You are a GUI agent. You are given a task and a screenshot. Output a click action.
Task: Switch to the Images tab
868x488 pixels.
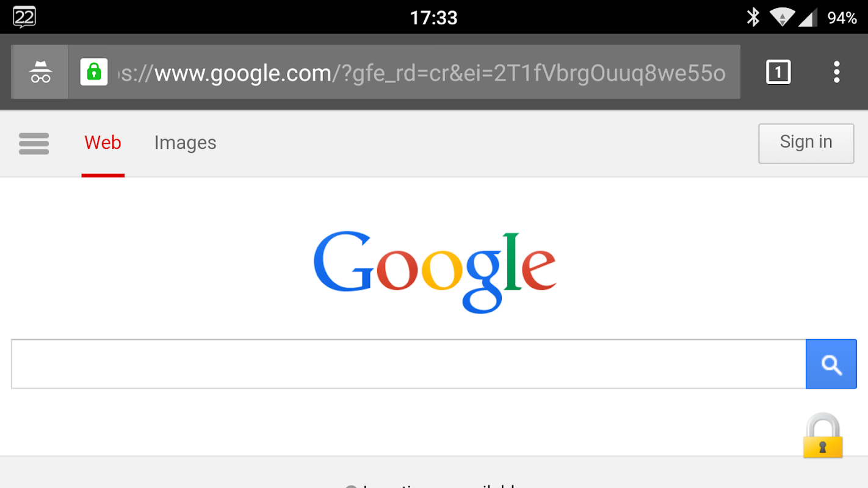pyautogui.click(x=185, y=143)
